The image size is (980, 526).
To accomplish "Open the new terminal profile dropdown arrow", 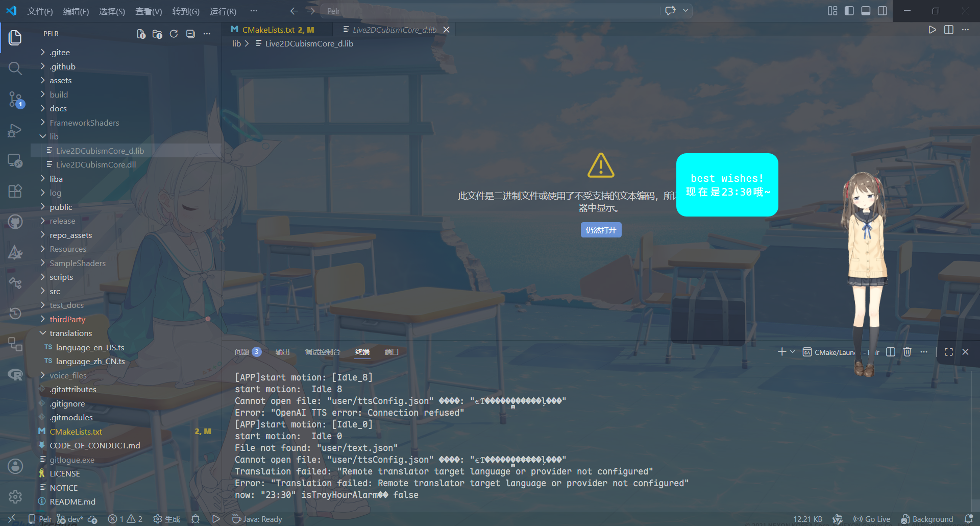I will point(793,352).
